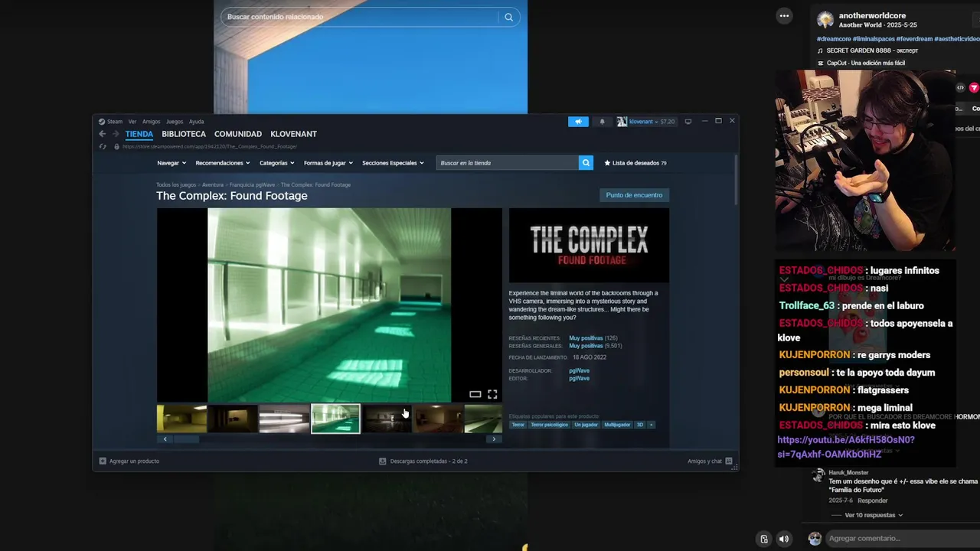Click the SECRET GARDEN 8888 music note
Viewport: 980px width, 551px height.
click(821, 51)
